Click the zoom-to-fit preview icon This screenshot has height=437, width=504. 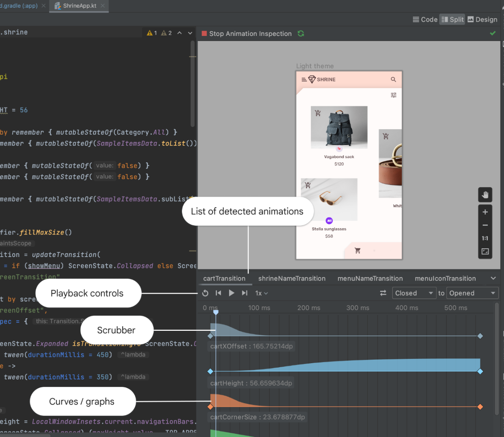tap(485, 251)
